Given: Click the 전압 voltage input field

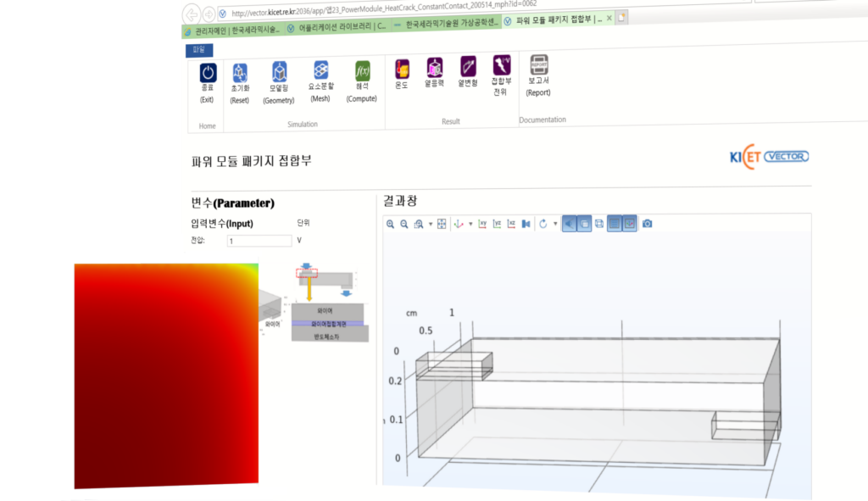Looking at the screenshot, I should pos(258,241).
